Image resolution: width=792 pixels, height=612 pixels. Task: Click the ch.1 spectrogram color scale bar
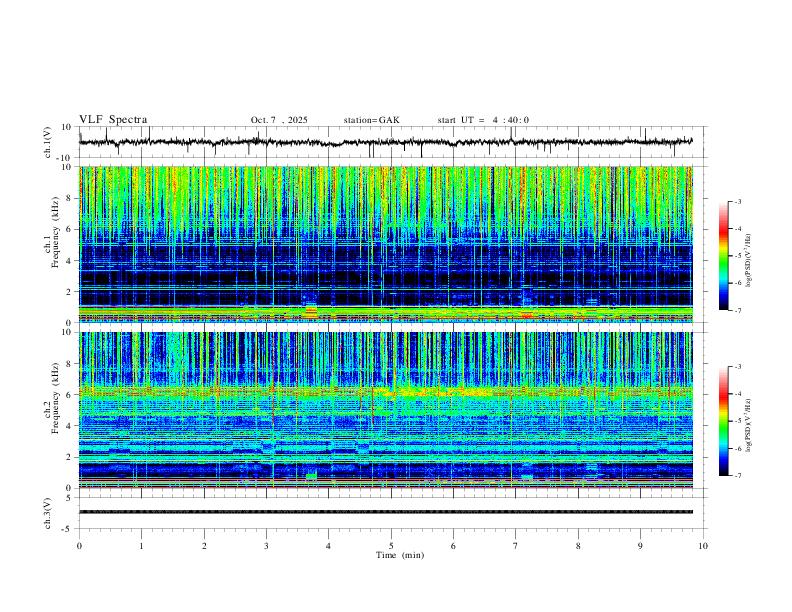click(723, 256)
